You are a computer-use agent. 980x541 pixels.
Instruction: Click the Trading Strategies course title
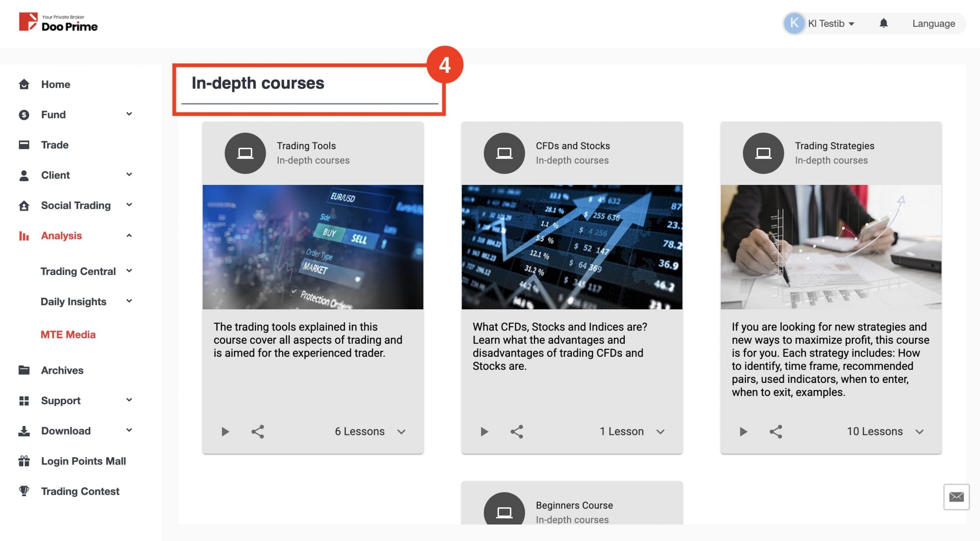pyautogui.click(x=835, y=145)
